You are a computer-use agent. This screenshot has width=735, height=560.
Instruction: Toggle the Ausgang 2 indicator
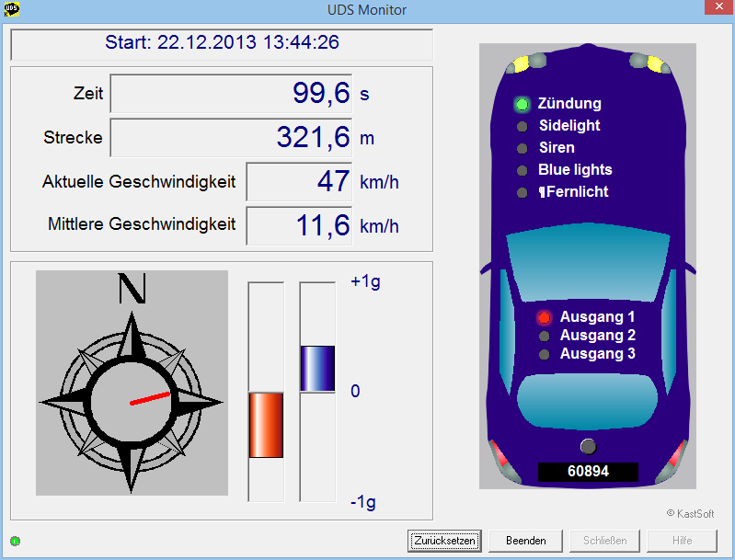[544, 336]
